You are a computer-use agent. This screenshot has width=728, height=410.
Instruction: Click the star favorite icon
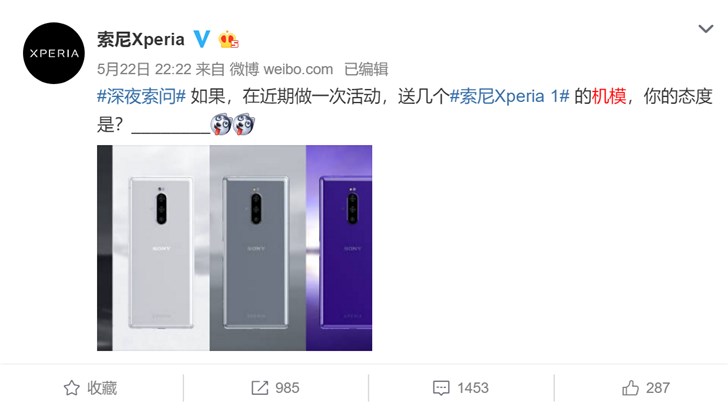tap(72, 388)
